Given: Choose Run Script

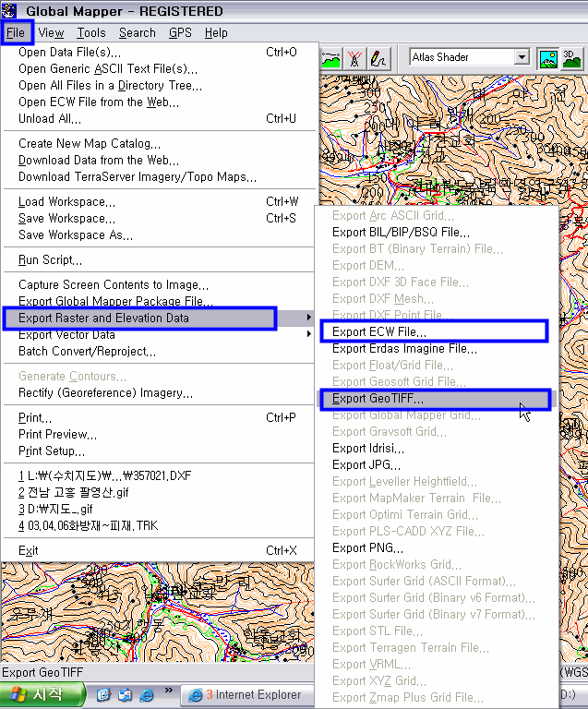Looking at the screenshot, I should pos(158,260).
